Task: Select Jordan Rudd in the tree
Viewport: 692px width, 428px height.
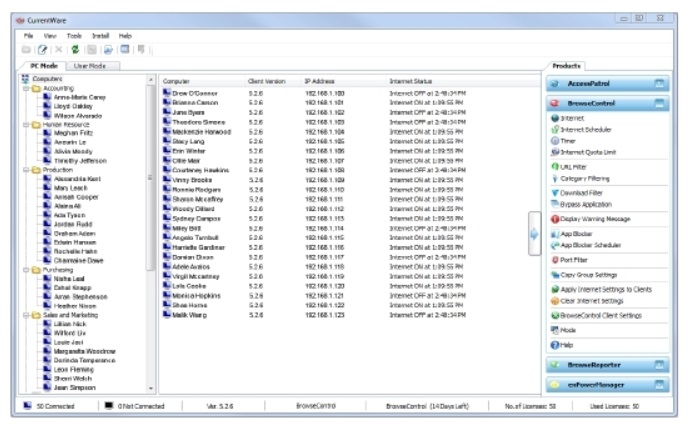Action: [x=73, y=224]
